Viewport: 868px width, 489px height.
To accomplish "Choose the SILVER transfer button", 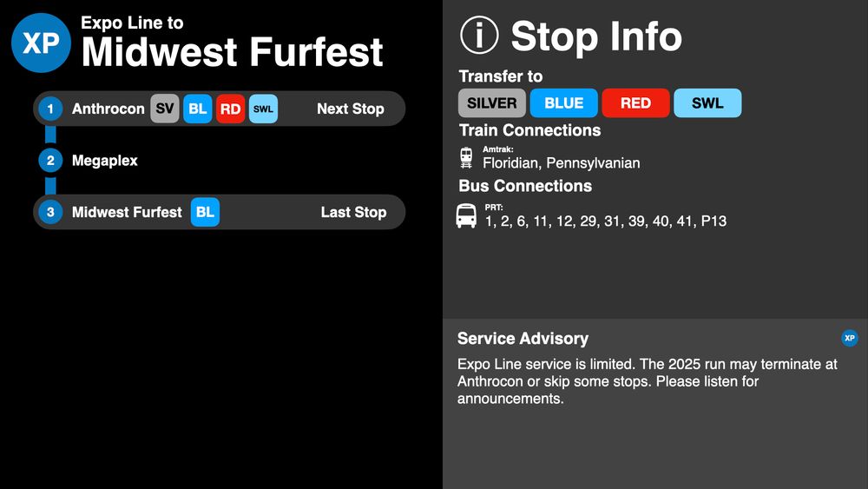I will 492,103.
